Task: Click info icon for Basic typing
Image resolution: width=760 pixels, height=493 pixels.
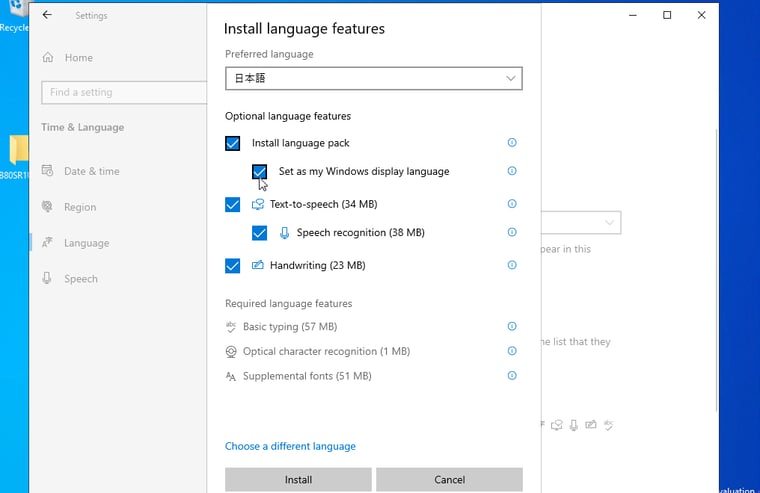Action: [x=512, y=326]
